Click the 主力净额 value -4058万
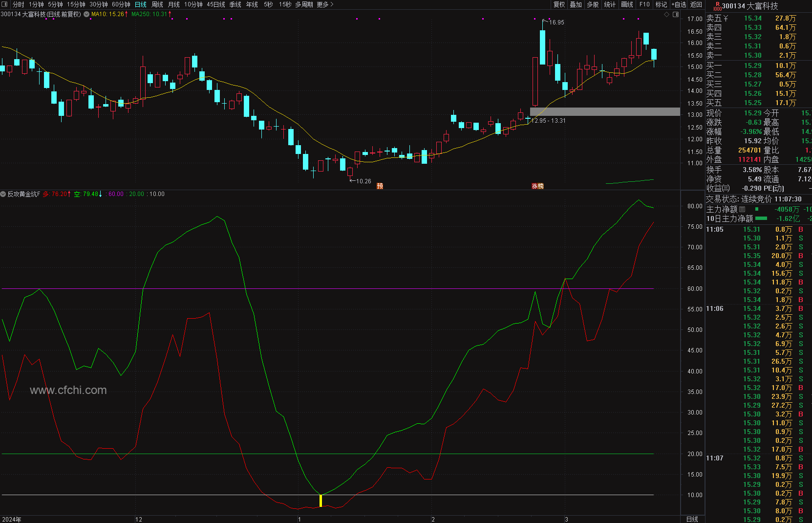Image resolution: width=812 pixels, height=523 pixels. tap(787, 209)
